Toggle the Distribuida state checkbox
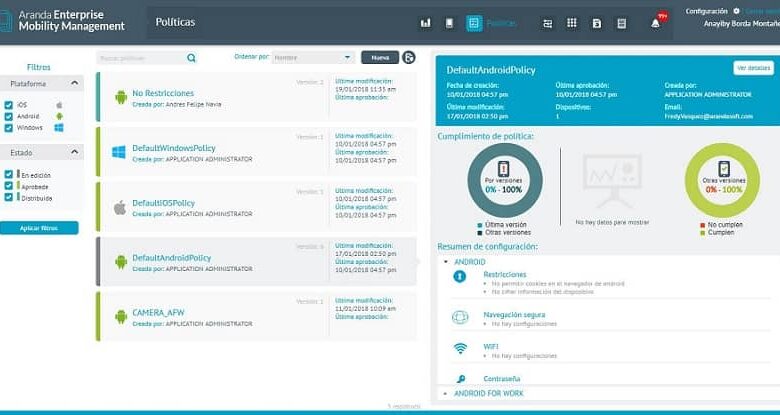Screen dimensions: 780x415 (8, 198)
